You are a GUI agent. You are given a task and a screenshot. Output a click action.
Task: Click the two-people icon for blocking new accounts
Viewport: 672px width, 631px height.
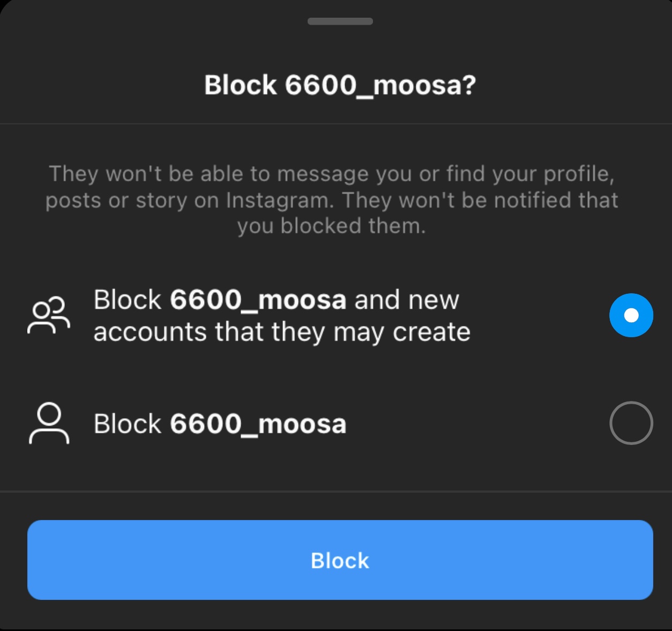[x=49, y=316]
